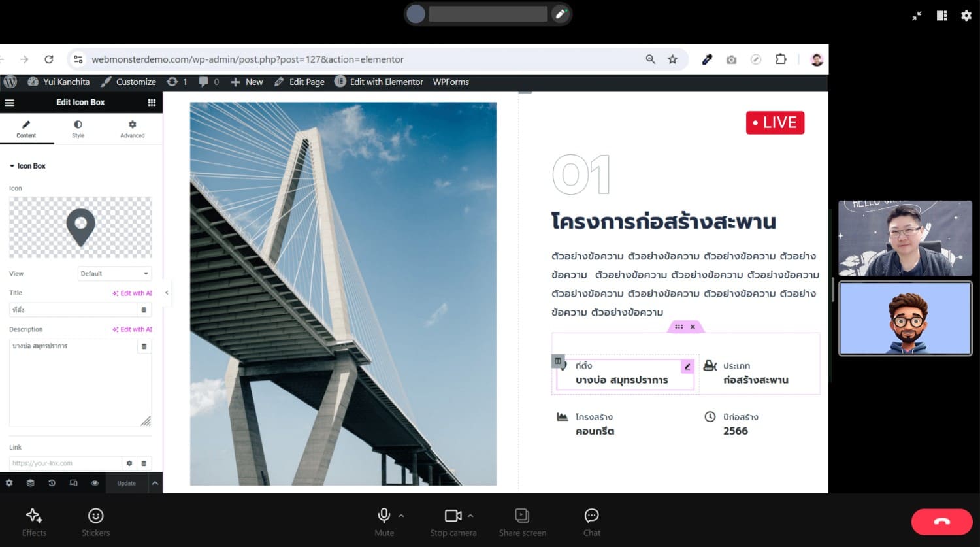Select the bridge photo image
Image resolution: width=980 pixels, height=547 pixels.
point(343,293)
